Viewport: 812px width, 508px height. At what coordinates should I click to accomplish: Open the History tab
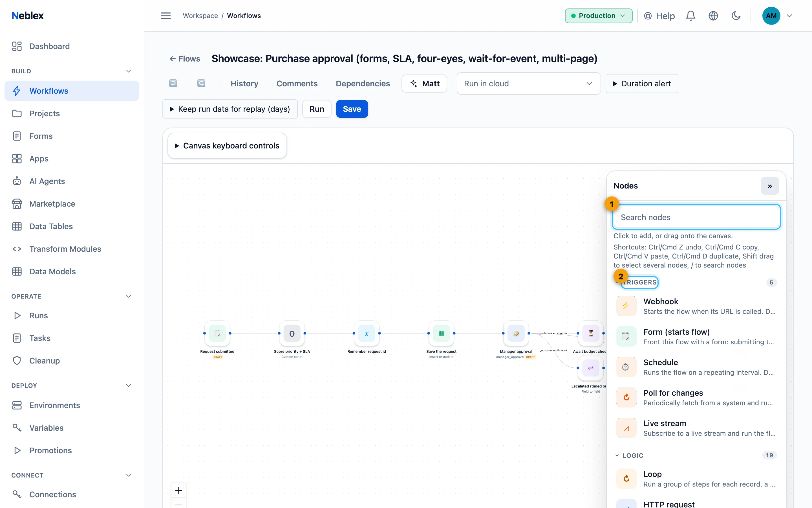click(244, 84)
